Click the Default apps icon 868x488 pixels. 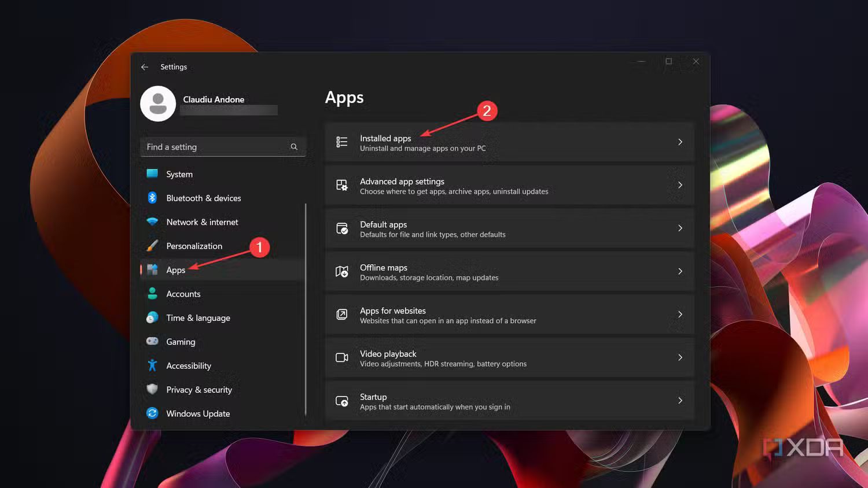[342, 228]
